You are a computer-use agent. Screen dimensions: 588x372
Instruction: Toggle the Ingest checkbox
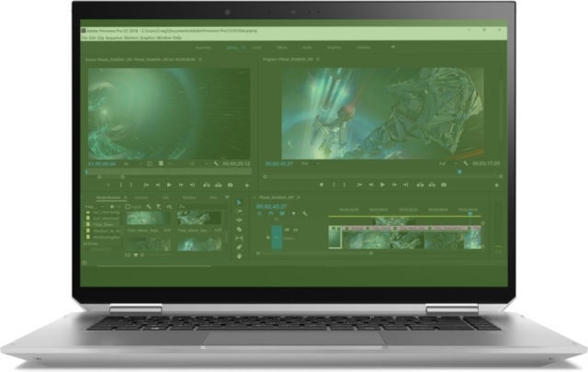coord(128,207)
